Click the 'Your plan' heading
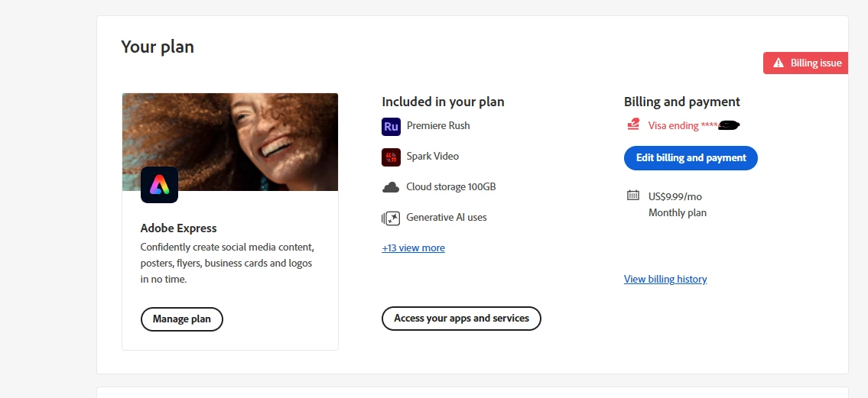The width and height of the screenshot is (868, 398). (x=158, y=47)
